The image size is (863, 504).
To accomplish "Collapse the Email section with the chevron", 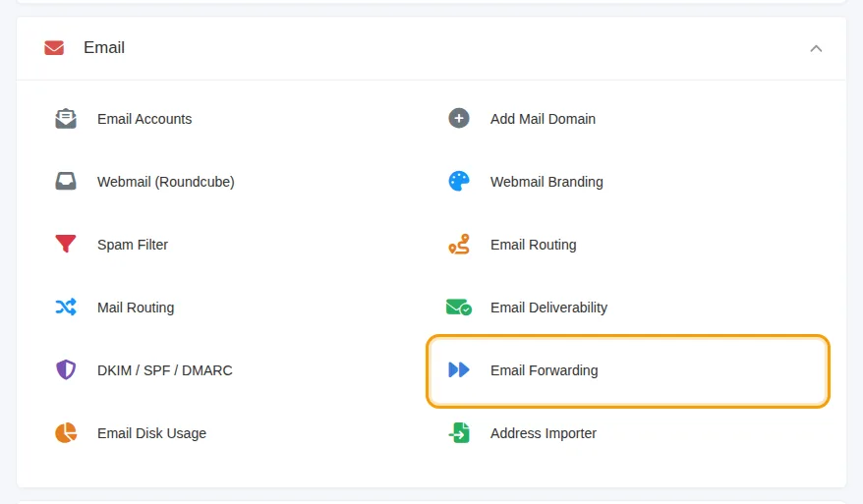I will 816,48.
